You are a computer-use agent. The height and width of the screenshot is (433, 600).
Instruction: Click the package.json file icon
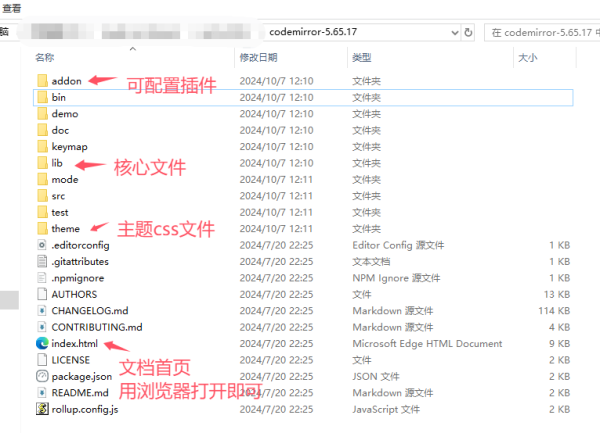click(42, 376)
